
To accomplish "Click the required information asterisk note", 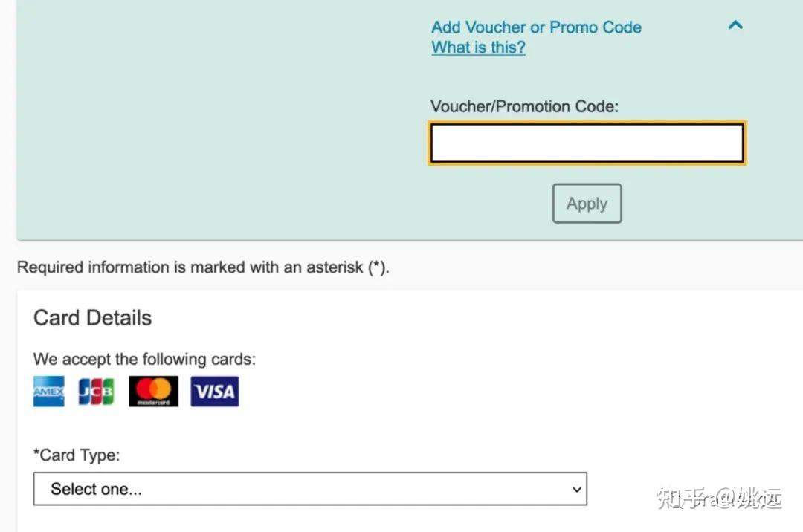I will click(x=203, y=267).
